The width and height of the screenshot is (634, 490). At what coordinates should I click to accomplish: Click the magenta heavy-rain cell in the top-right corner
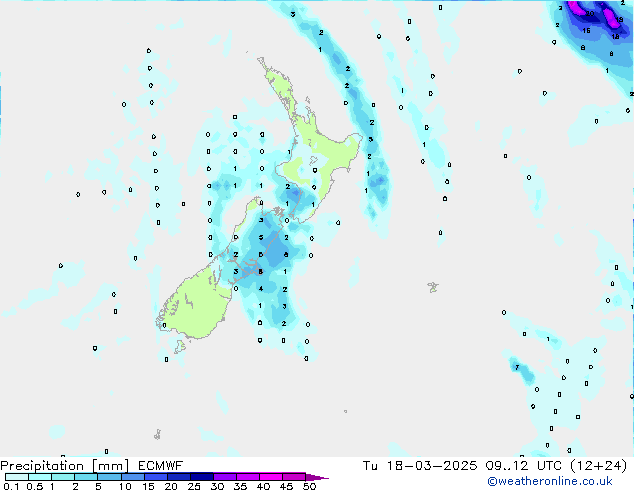(612, 17)
